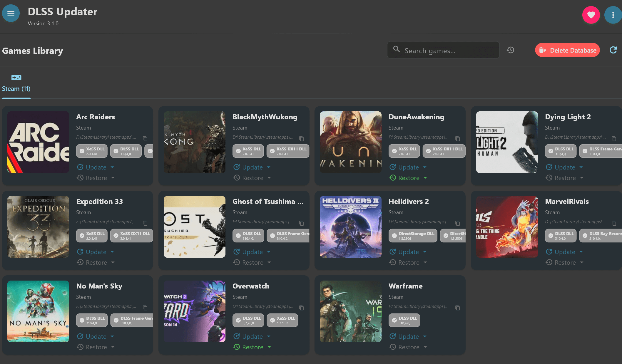Copy the Expedition 33 install path
The width and height of the screenshot is (622, 364).
[x=145, y=223]
